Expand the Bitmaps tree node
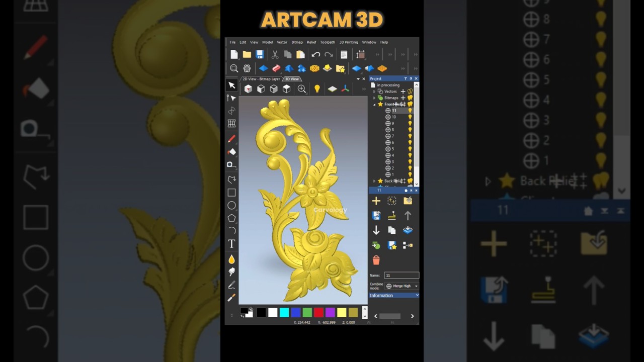This screenshot has width=644, height=362. click(374, 98)
